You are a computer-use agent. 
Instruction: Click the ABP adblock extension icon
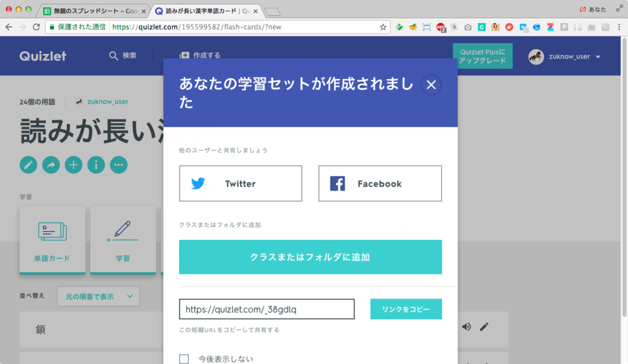440,27
